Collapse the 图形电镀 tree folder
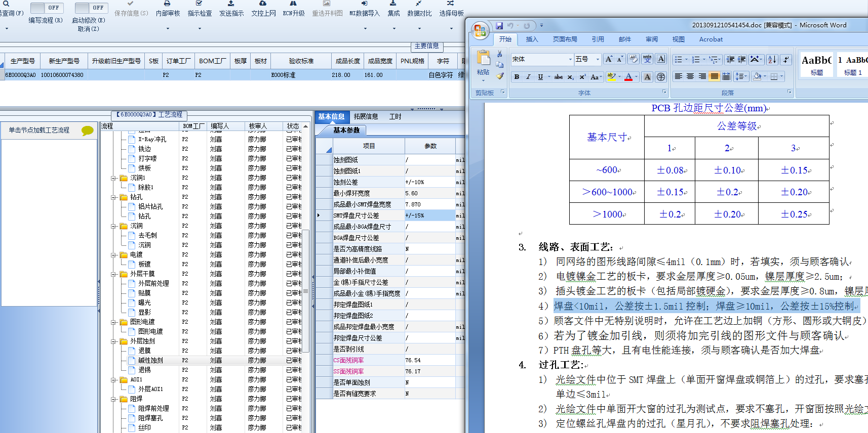The image size is (868, 433). [114, 322]
